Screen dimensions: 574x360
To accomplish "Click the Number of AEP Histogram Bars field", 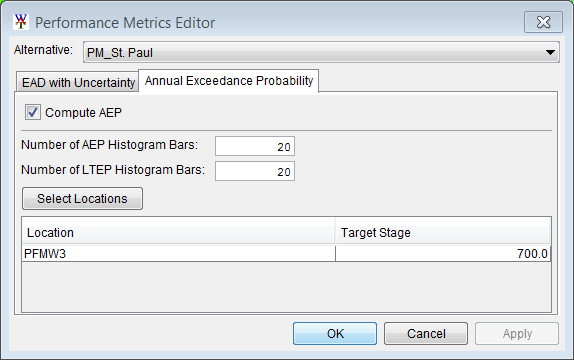I will (x=255, y=146).
